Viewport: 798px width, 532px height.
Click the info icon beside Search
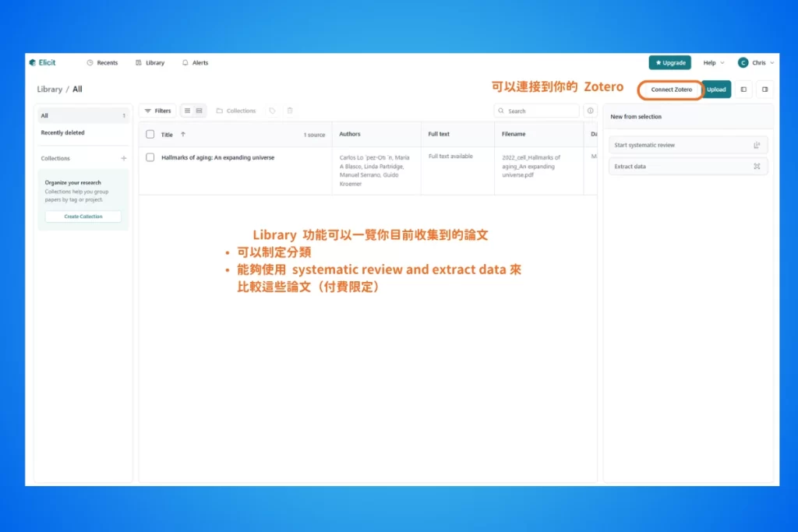(591, 111)
